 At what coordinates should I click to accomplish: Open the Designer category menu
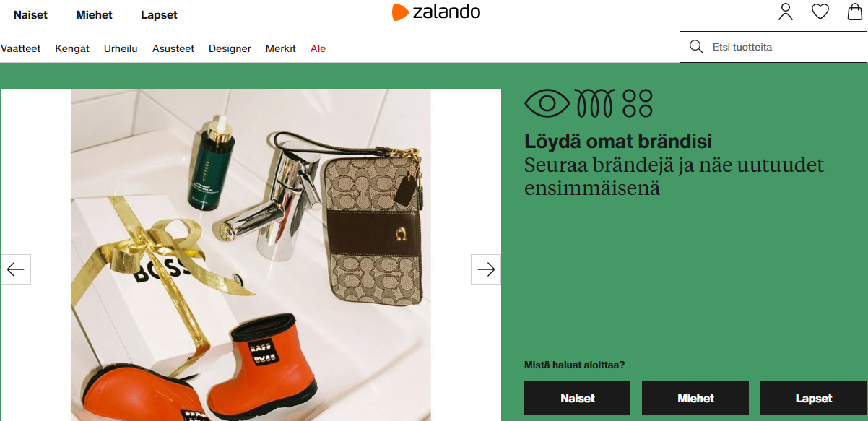(x=230, y=48)
